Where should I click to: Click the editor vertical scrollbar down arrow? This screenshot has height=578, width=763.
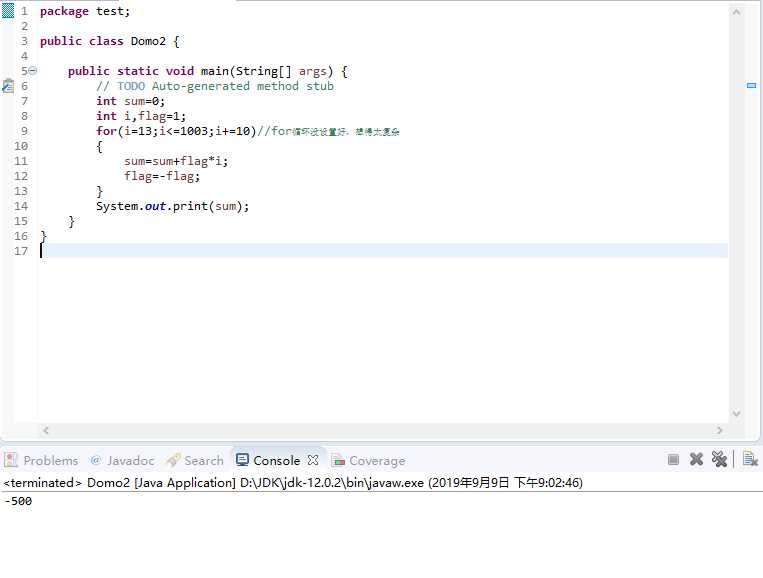pos(736,414)
